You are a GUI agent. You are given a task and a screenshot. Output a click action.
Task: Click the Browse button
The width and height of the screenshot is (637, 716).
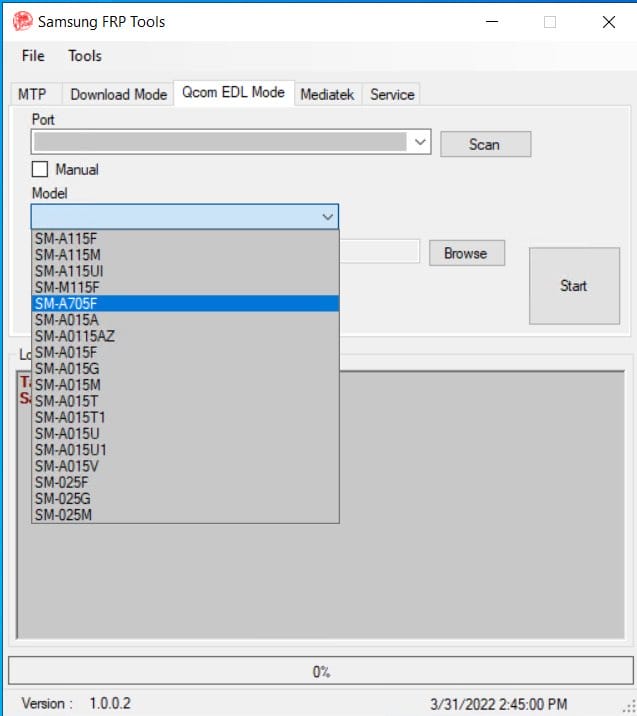[467, 253]
